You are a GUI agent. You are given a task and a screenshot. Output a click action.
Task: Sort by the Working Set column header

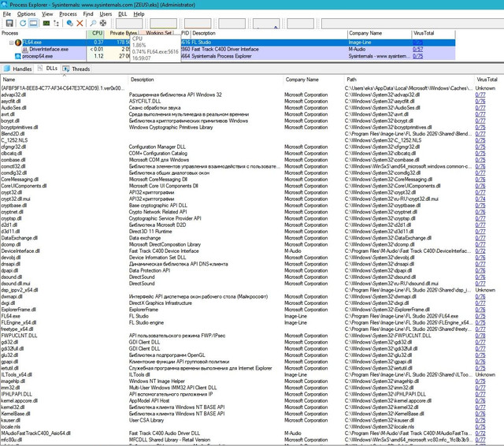(x=158, y=33)
